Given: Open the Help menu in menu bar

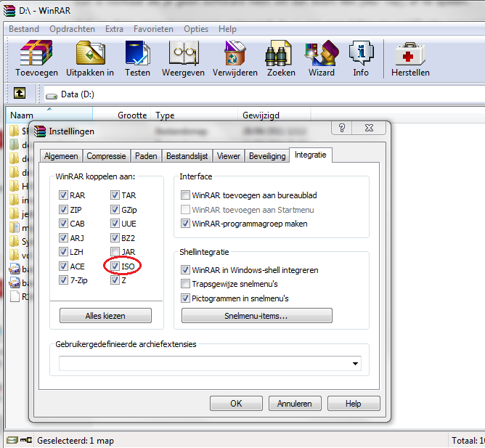Looking at the screenshot, I should (x=227, y=29).
